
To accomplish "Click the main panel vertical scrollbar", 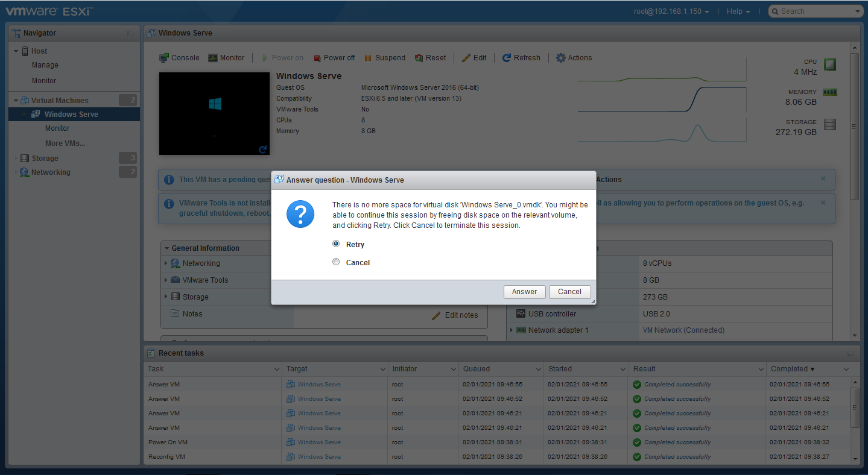I will click(x=854, y=127).
